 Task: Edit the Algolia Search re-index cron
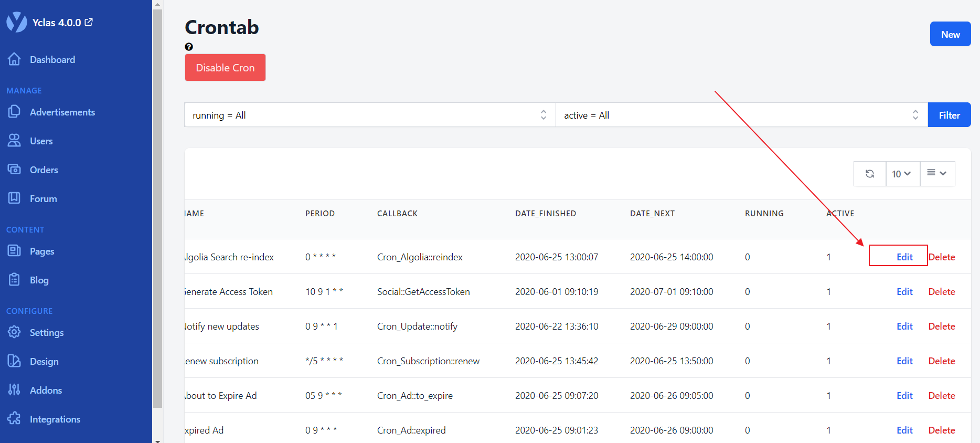(x=904, y=257)
